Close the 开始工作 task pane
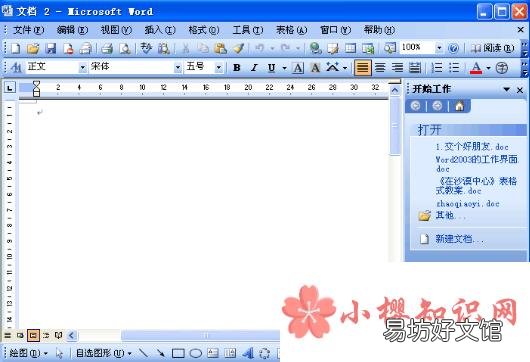 coord(520,90)
